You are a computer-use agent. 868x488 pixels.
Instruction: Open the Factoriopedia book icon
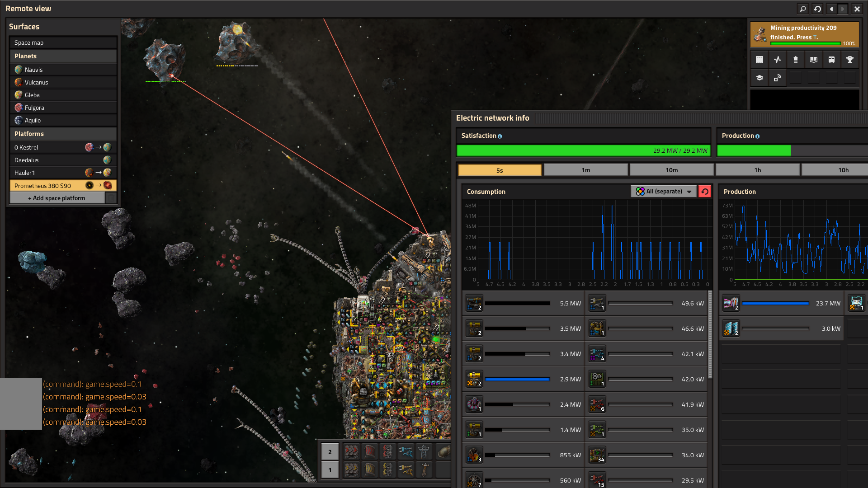click(814, 60)
